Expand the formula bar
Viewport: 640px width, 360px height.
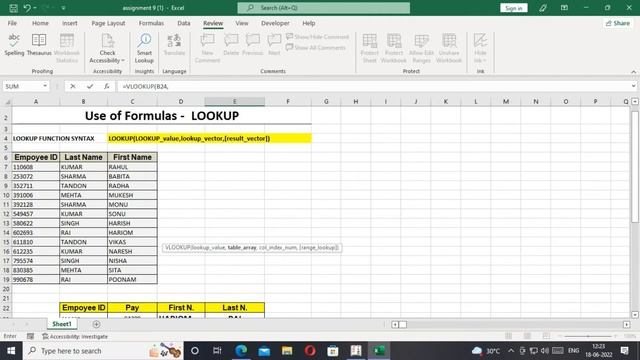[x=633, y=86]
